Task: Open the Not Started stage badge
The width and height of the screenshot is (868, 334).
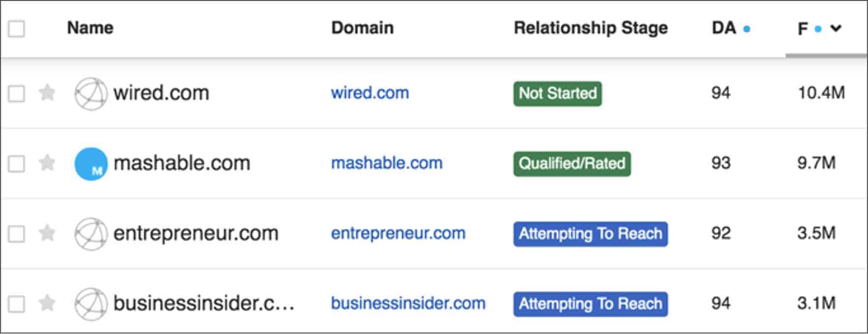Action: click(x=558, y=94)
